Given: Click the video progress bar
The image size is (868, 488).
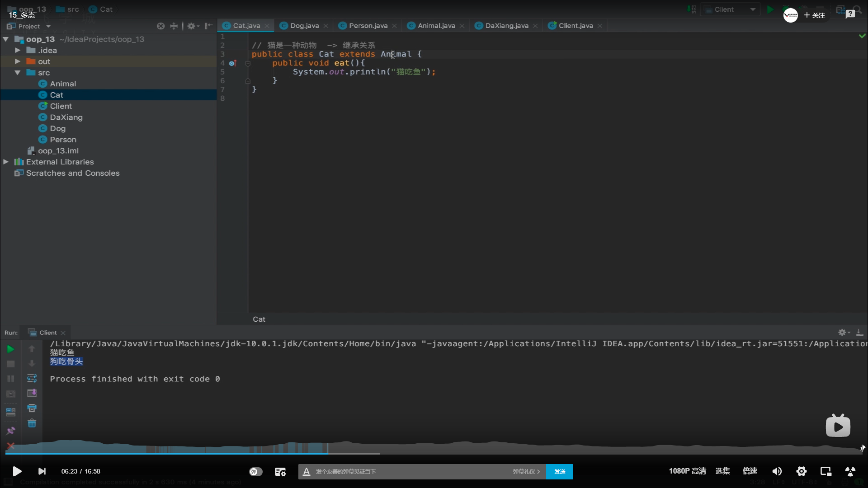Looking at the screenshot, I should click(434, 453).
